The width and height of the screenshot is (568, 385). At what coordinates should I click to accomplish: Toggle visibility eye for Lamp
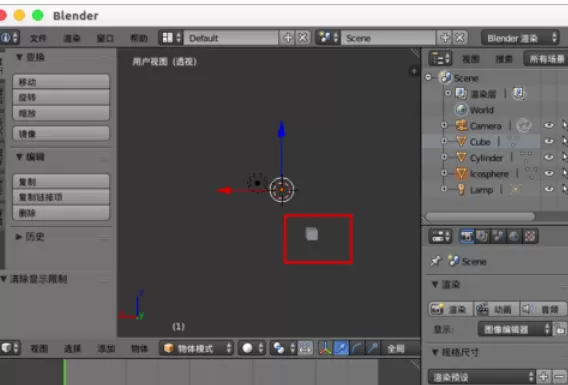click(x=549, y=189)
